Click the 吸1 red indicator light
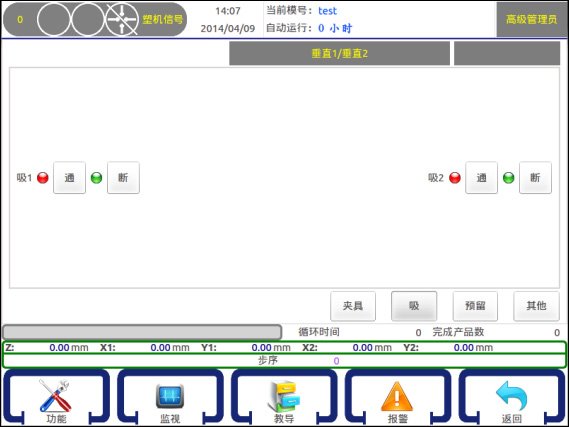The width and height of the screenshot is (569, 427). (43, 178)
